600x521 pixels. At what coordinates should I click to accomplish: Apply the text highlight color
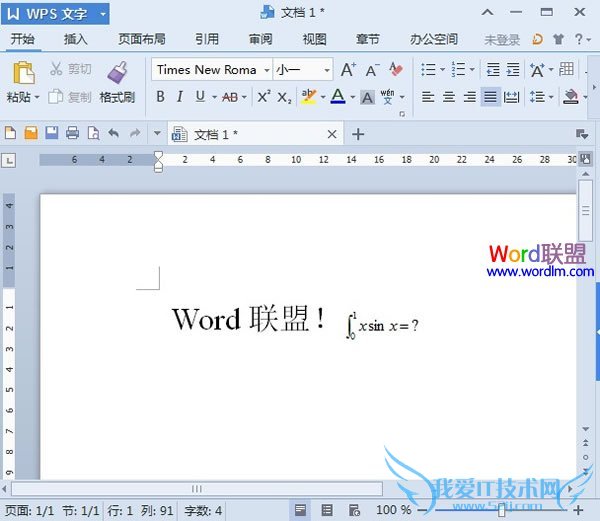pyautogui.click(x=308, y=96)
